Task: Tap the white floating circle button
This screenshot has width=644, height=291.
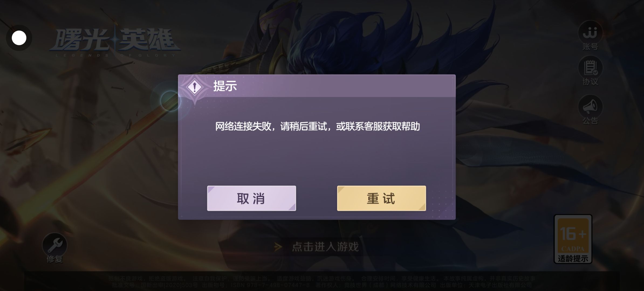Action: click(19, 38)
